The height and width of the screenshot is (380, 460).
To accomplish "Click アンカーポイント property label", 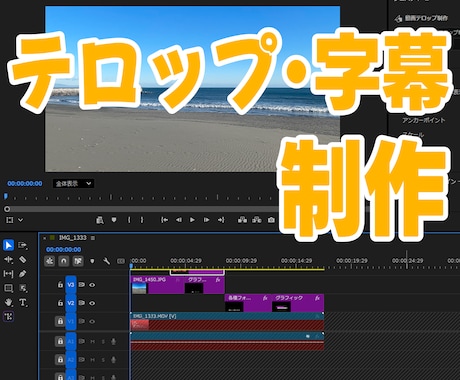I will pos(423,120).
